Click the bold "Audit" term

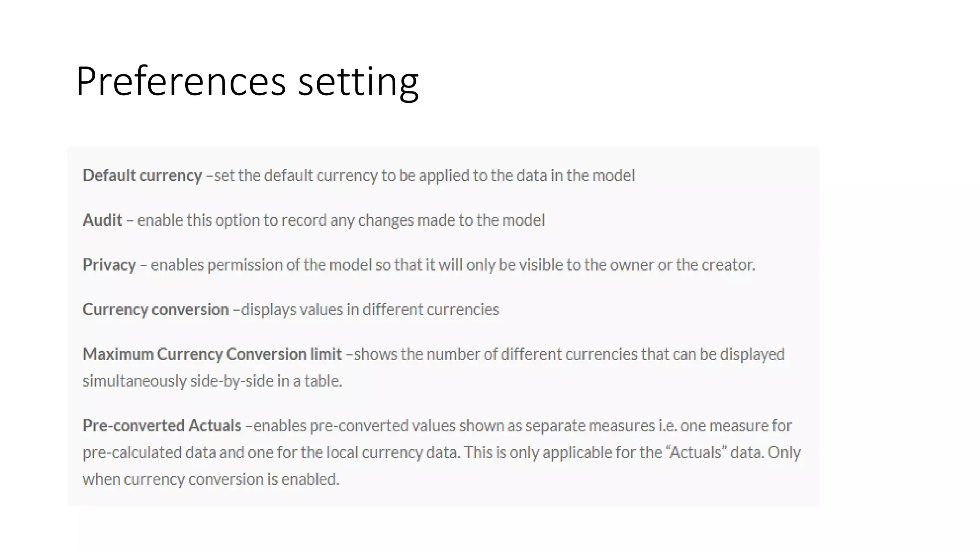coord(102,220)
